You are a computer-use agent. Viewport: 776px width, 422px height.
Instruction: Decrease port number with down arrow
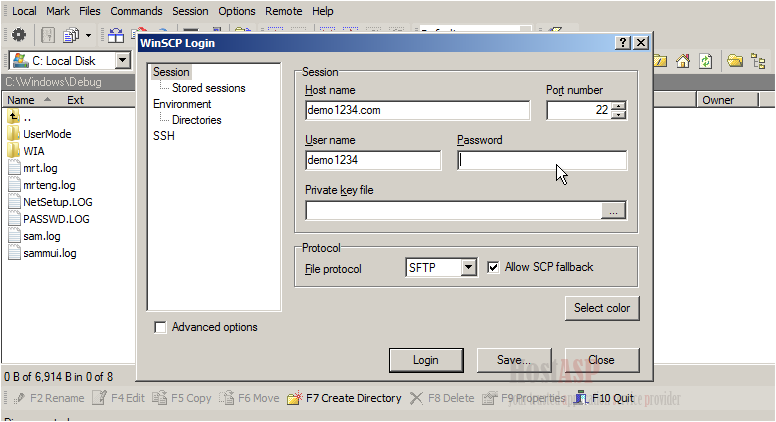pyautogui.click(x=619, y=114)
